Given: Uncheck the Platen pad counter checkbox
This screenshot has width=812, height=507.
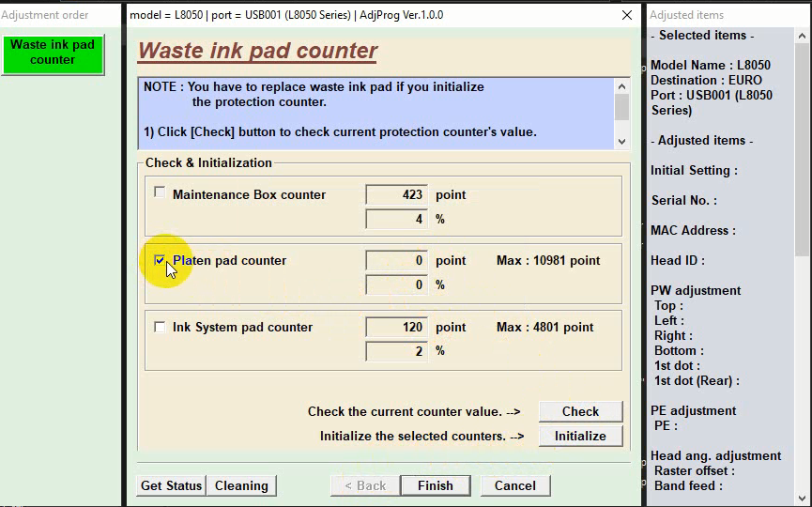Looking at the screenshot, I should (160, 260).
